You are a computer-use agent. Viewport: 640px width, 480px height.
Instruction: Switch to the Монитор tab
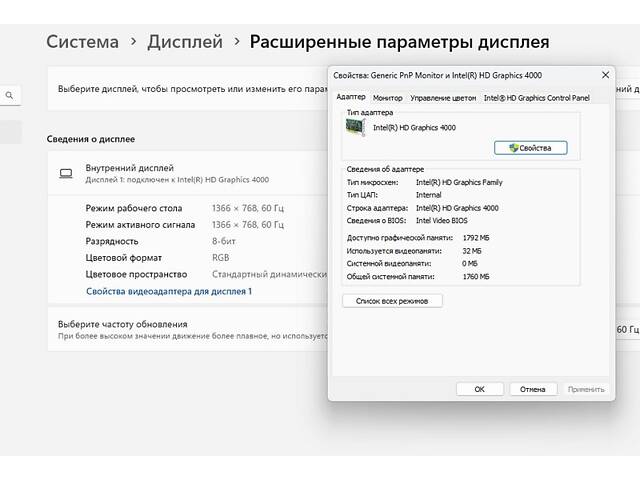[387, 98]
